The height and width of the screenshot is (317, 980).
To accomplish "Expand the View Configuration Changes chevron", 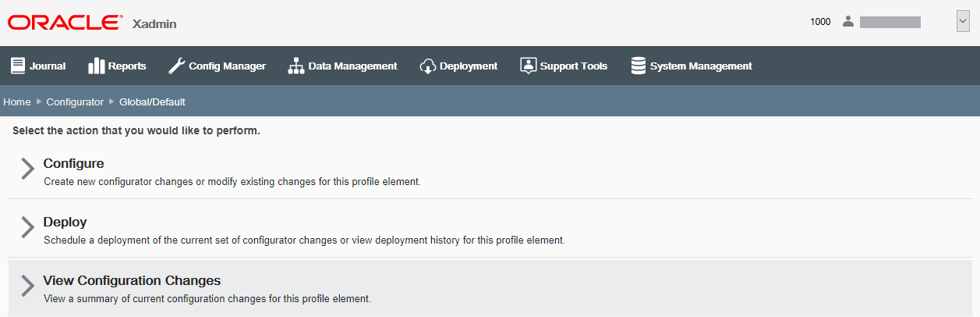I will (28, 286).
